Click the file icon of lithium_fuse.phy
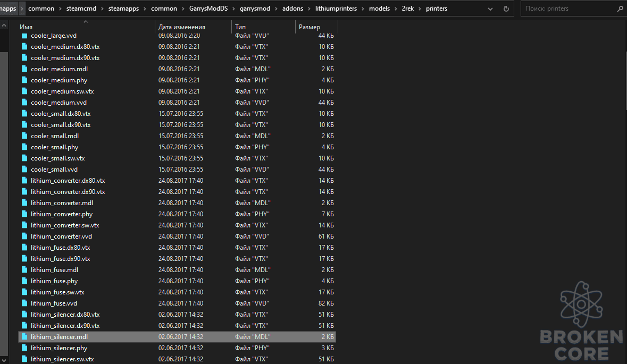The image size is (627, 364). [24, 281]
